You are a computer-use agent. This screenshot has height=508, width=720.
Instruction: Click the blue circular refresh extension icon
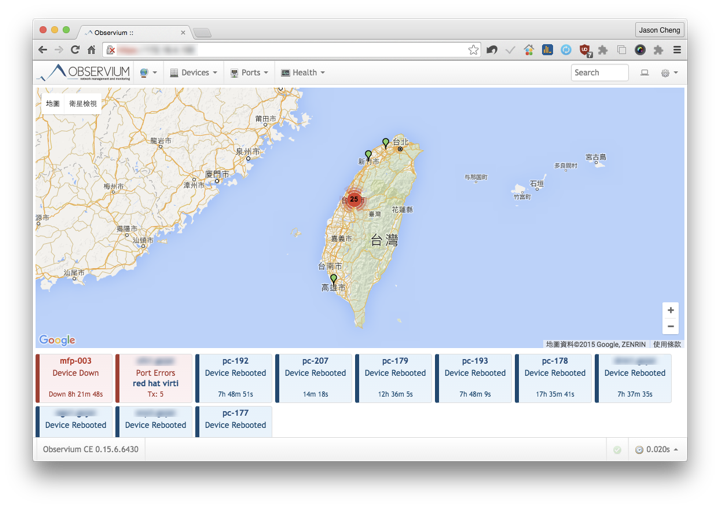[566, 50]
